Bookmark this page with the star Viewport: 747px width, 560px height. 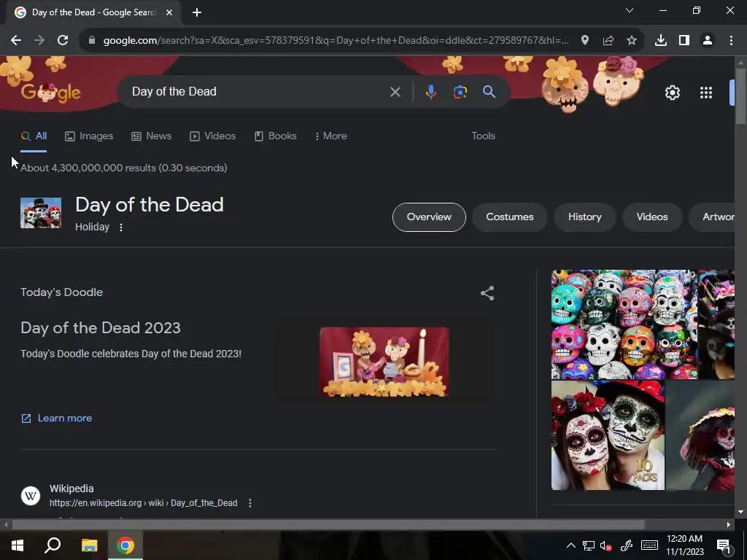click(x=631, y=41)
